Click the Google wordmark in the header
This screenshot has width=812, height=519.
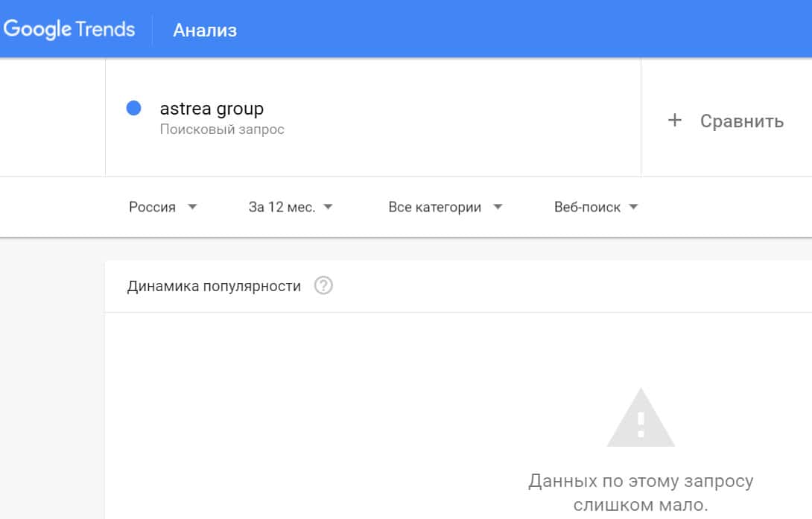click(x=37, y=30)
